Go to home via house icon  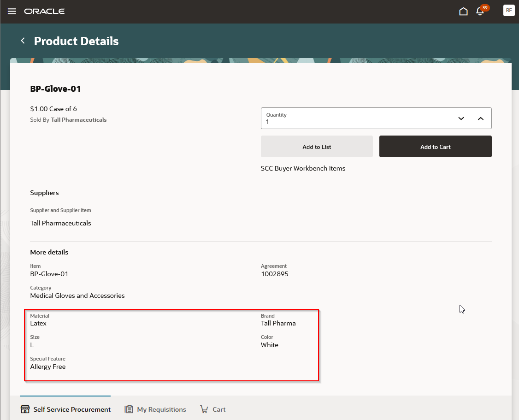pos(463,12)
